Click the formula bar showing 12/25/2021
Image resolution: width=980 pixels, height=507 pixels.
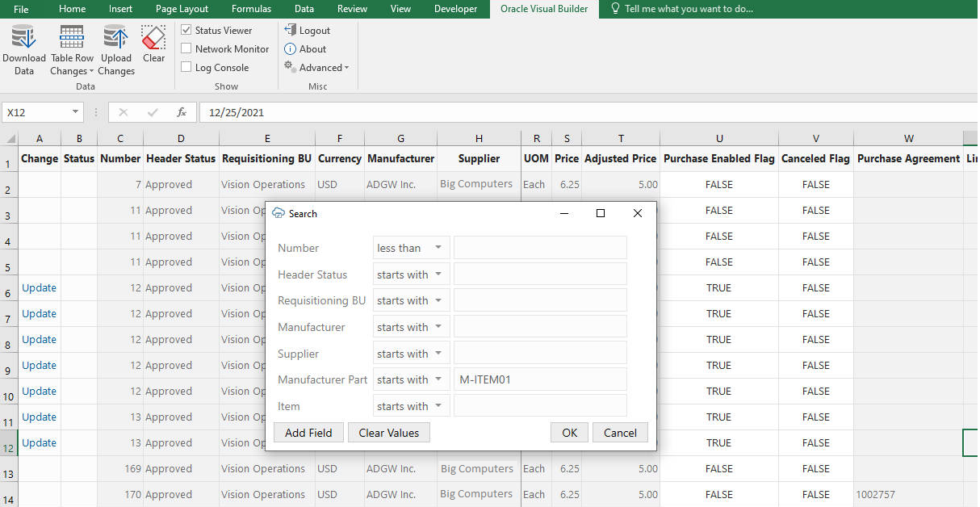click(x=588, y=112)
